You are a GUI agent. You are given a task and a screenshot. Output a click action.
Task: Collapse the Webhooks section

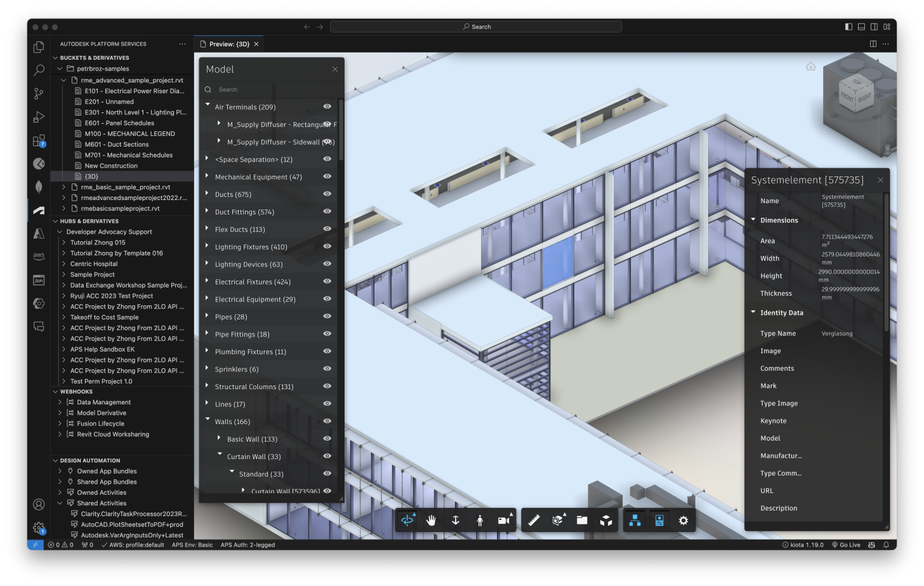pyautogui.click(x=55, y=392)
